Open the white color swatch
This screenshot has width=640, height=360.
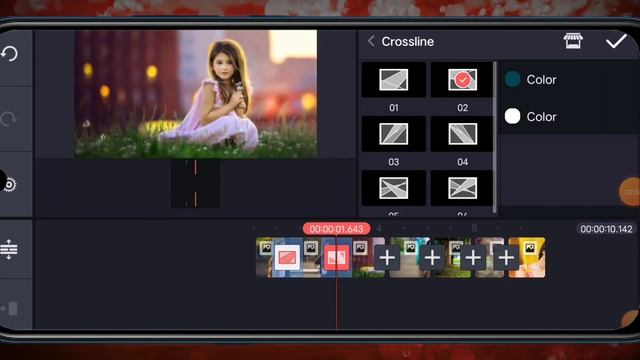point(513,116)
